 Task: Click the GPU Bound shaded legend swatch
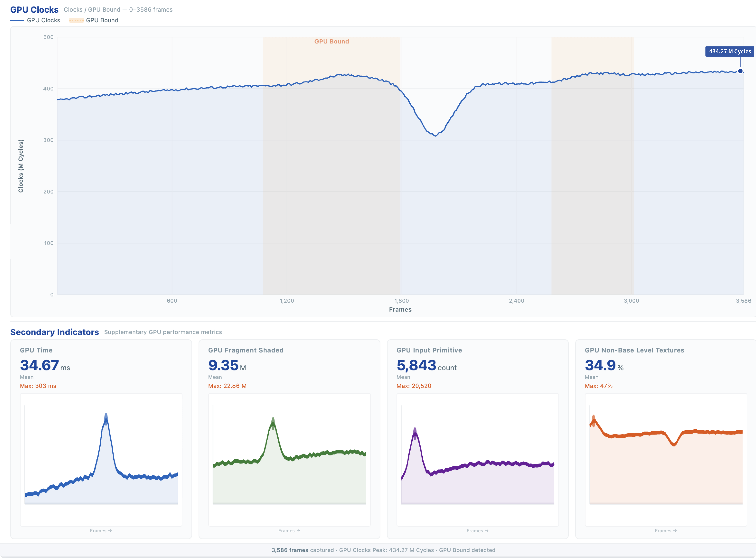point(76,20)
